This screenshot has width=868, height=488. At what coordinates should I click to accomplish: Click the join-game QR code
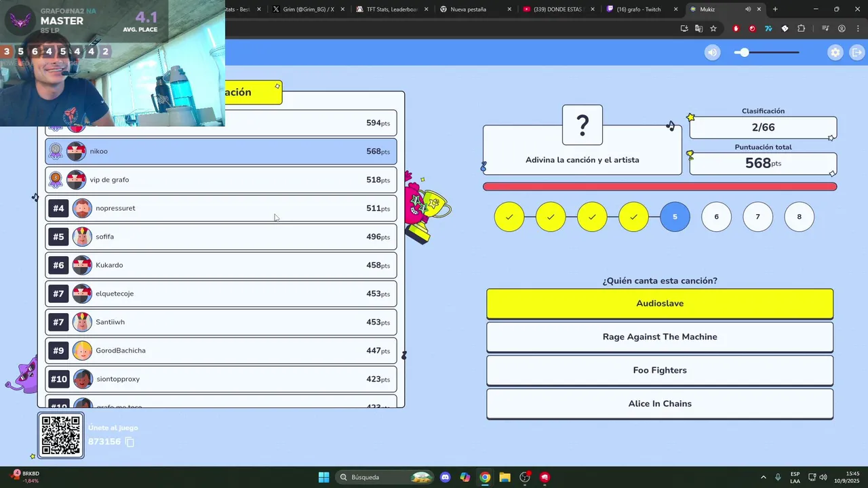[61, 435]
